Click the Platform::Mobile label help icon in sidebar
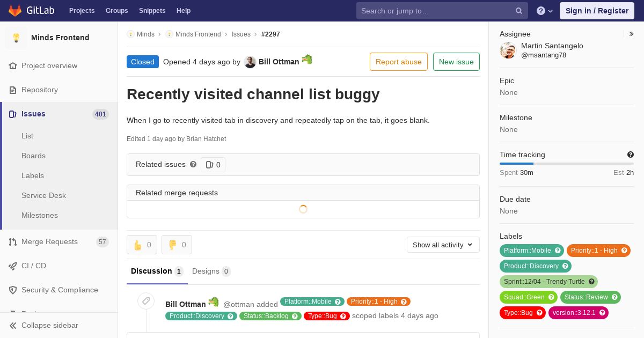The image size is (644, 338). [558, 251]
